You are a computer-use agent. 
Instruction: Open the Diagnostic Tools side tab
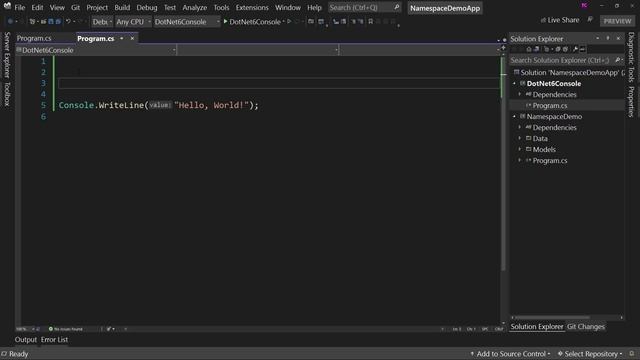(631, 57)
